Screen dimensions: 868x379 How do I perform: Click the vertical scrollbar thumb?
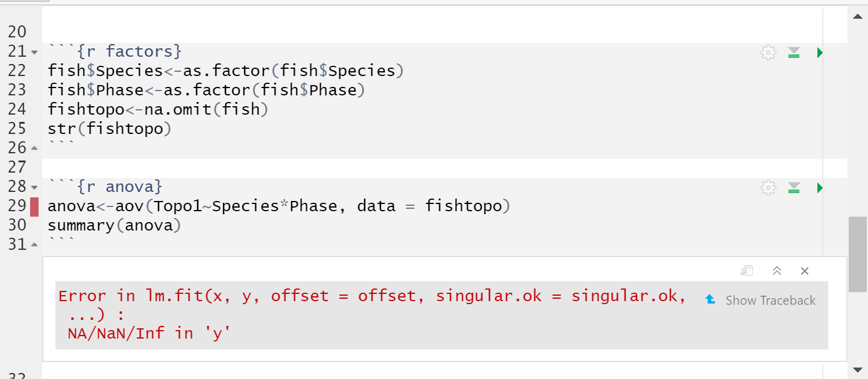858,254
